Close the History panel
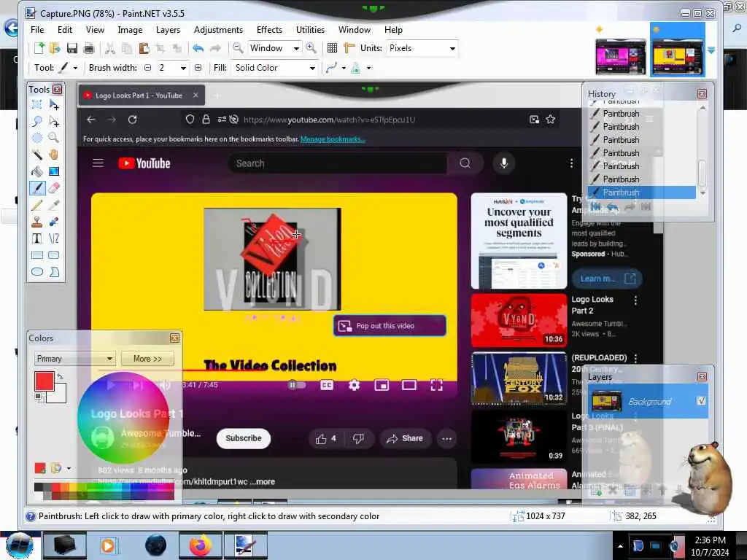This screenshot has height=560, width=747. click(x=702, y=94)
